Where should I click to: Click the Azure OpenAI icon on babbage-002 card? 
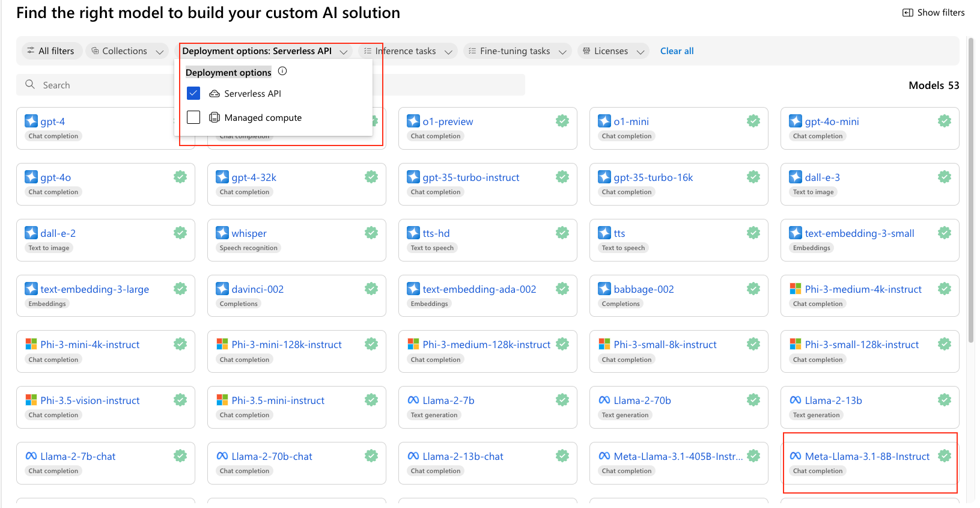click(604, 289)
